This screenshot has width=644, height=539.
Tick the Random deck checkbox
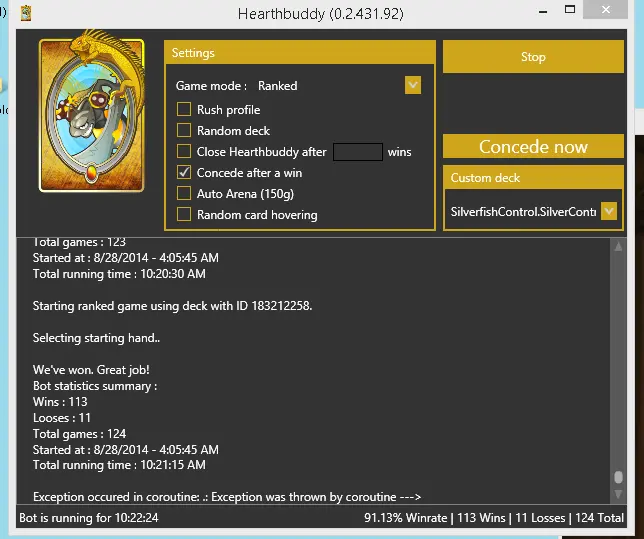[184, 131]
